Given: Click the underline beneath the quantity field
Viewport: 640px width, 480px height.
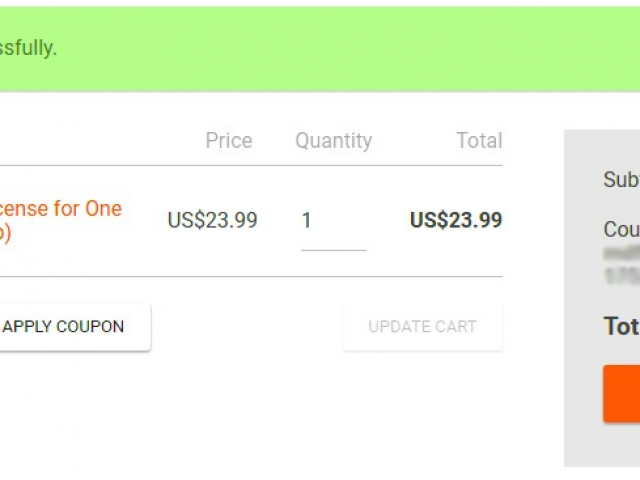Looking at the screenshot, I should pos(333,250).
